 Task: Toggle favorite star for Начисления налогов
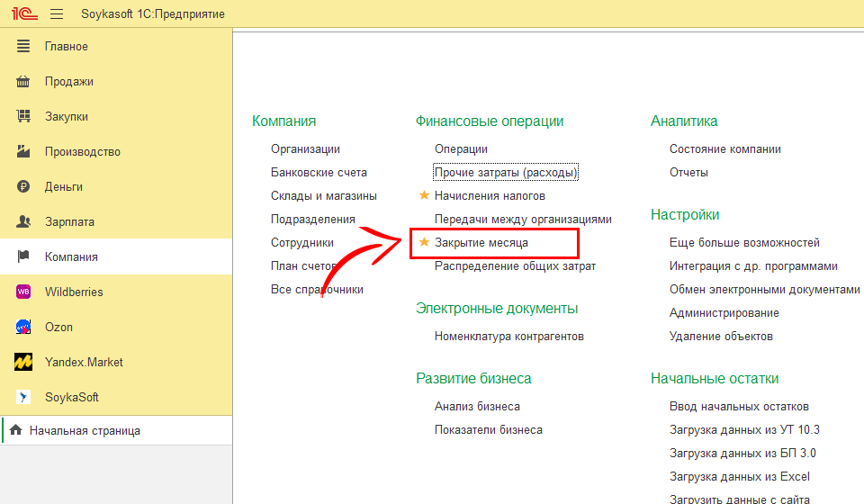click(x=424, y=195)
